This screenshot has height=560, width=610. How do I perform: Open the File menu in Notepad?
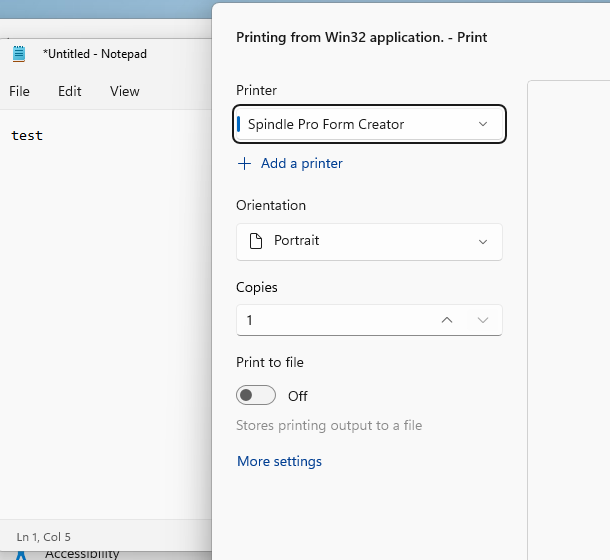[x=19, y=91]
